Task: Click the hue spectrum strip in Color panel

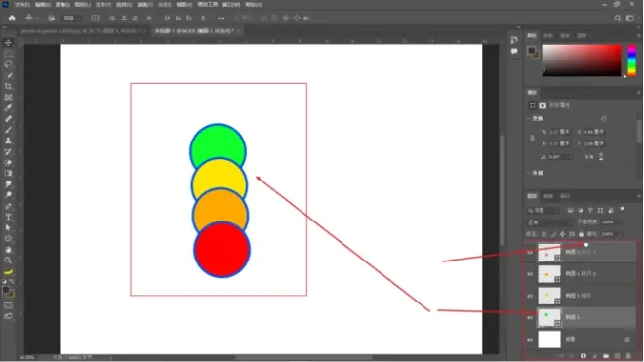Action: coord(631,60)
